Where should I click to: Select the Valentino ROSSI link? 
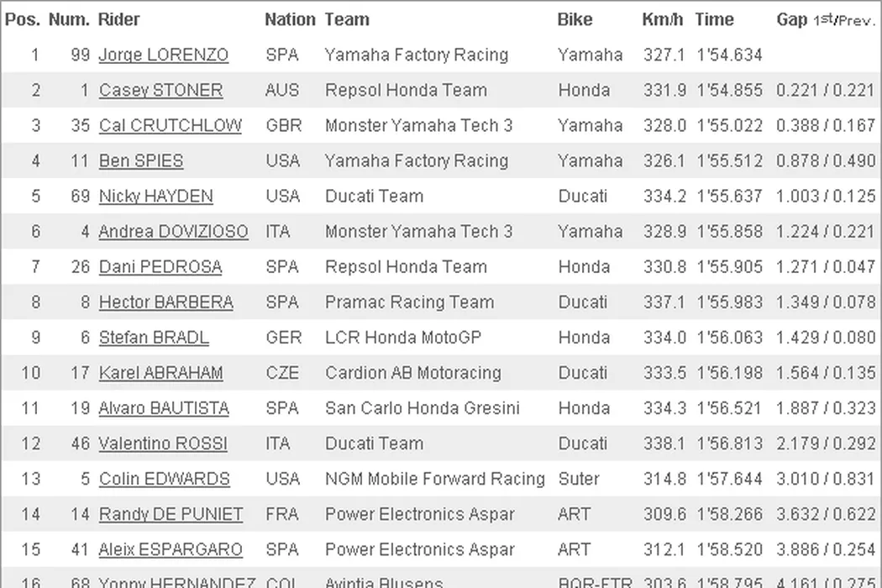coord(163,444)
